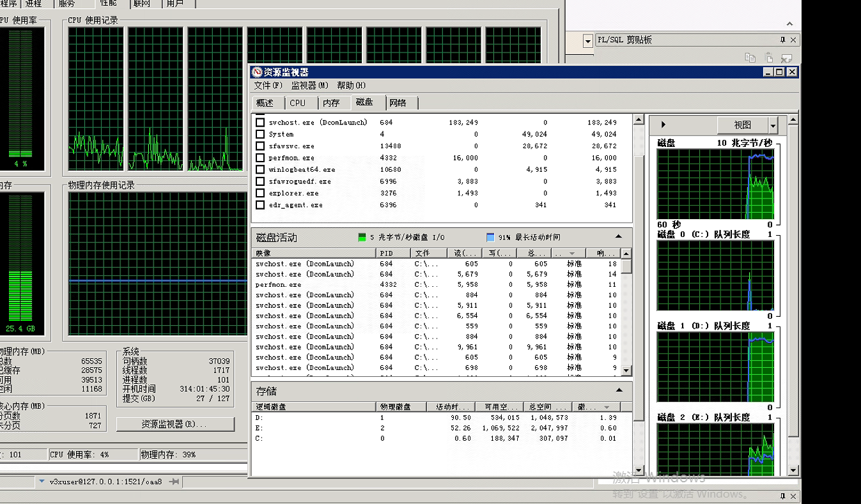The image size is (861, 504).
Task: Click the paste icon in PL/SQL clipboard panel
Action: [x=770, y=57]
